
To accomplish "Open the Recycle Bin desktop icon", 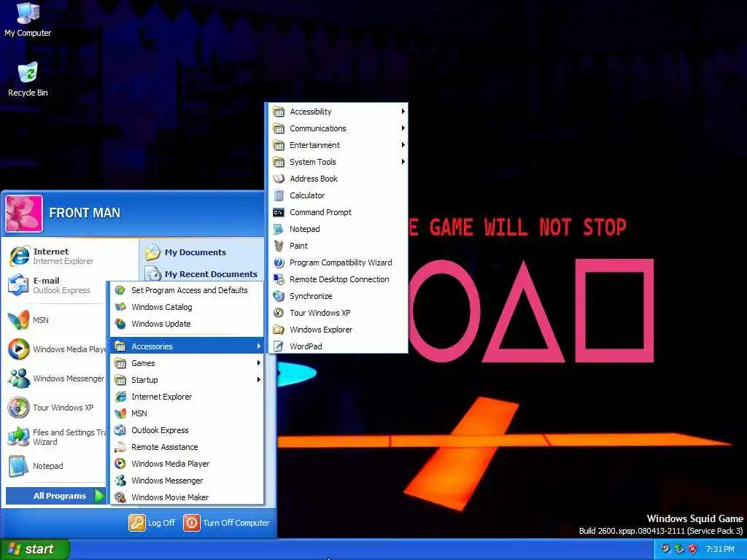I will (x=28, y=79).
